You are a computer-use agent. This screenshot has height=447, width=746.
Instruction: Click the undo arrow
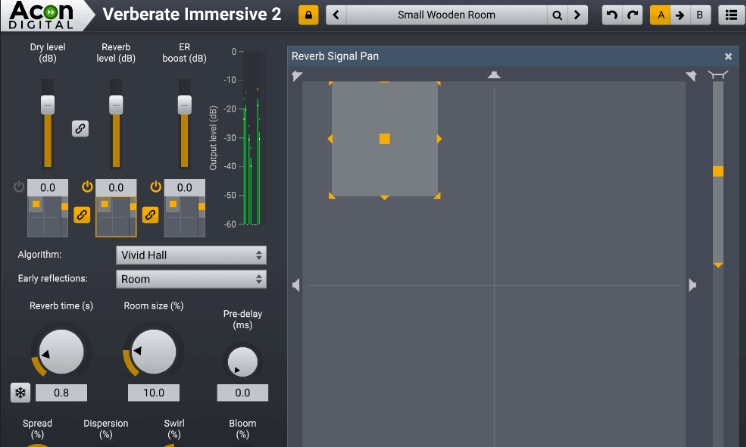(611, 15)
